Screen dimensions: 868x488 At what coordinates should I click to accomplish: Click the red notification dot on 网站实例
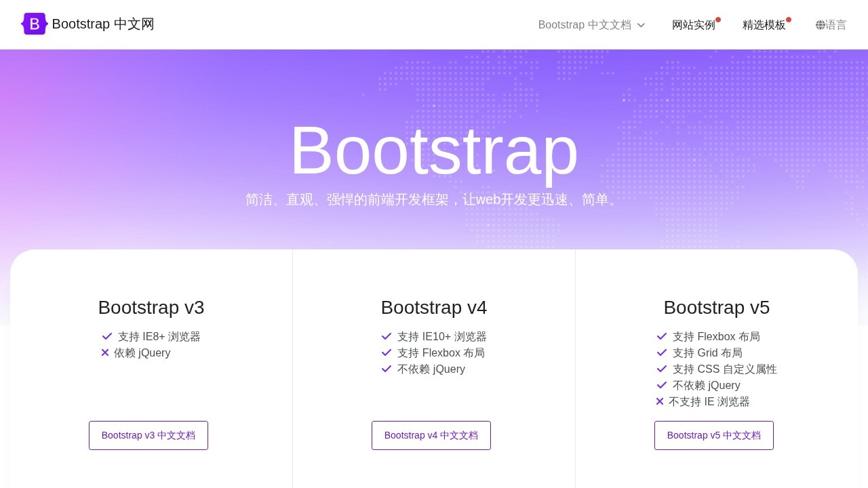tap(718, 19)
